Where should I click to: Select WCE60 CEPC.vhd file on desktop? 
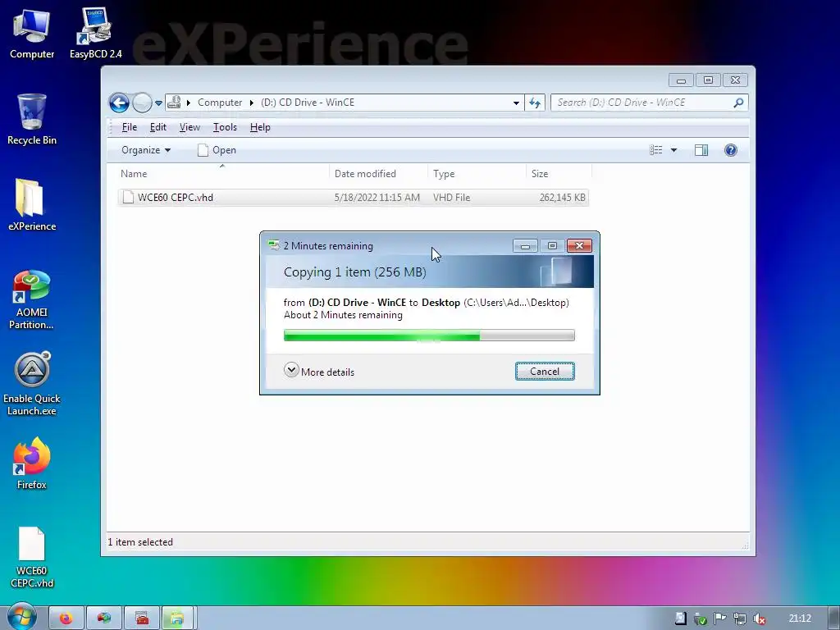(32, 558)
